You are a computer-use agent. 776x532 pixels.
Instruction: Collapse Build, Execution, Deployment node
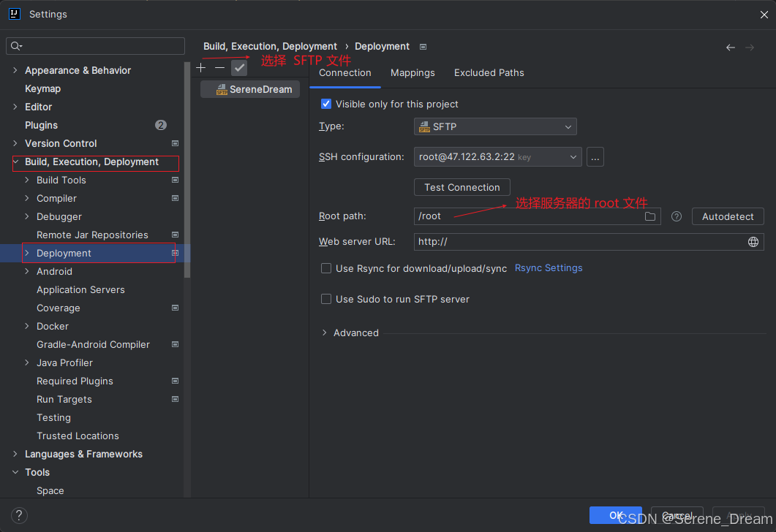16,161
